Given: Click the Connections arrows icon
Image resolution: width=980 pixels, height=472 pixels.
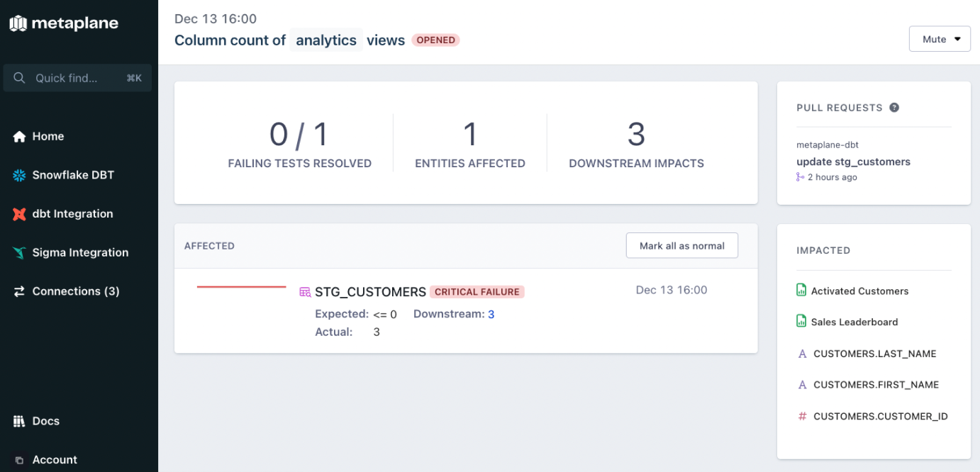Looking at the screenshot, I should click(19, 291).
